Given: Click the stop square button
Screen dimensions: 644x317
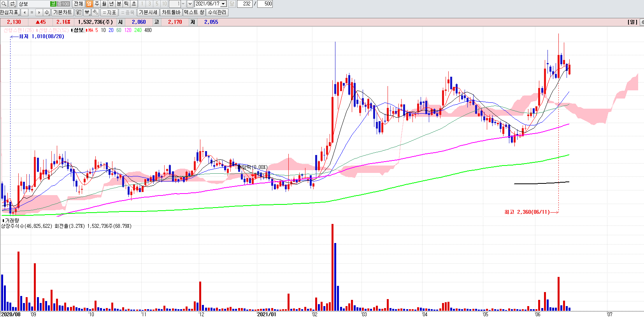Looking at the screenshot, I should coord(32,12).
